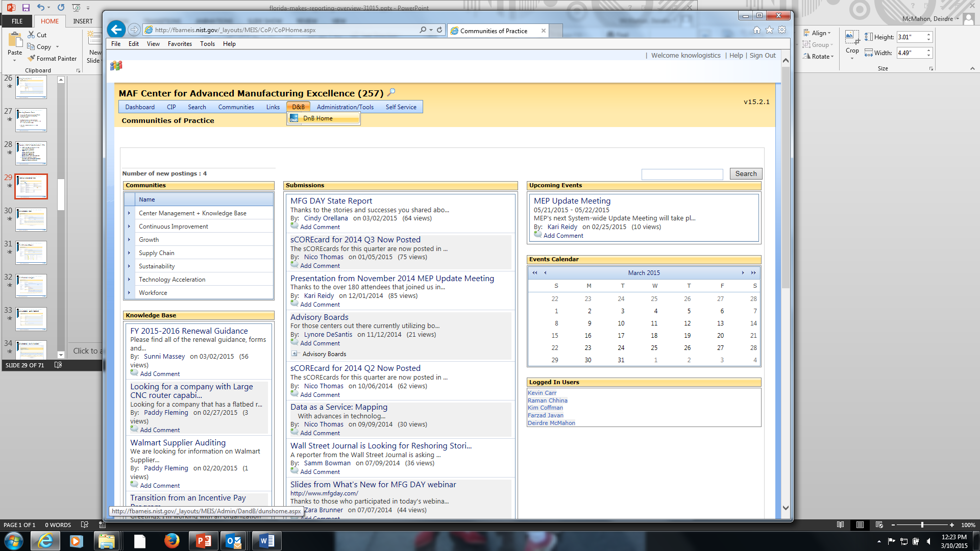Click the browser Back arrow button
Image resolution: width=980 pixels, height=551 pixels.
(116, 30)
